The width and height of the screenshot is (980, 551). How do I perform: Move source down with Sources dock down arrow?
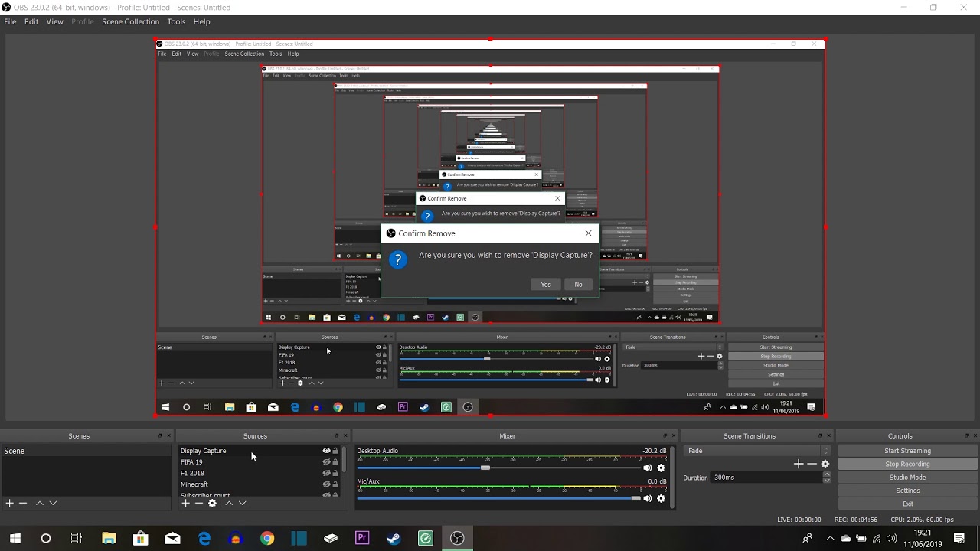click(242, 503)
